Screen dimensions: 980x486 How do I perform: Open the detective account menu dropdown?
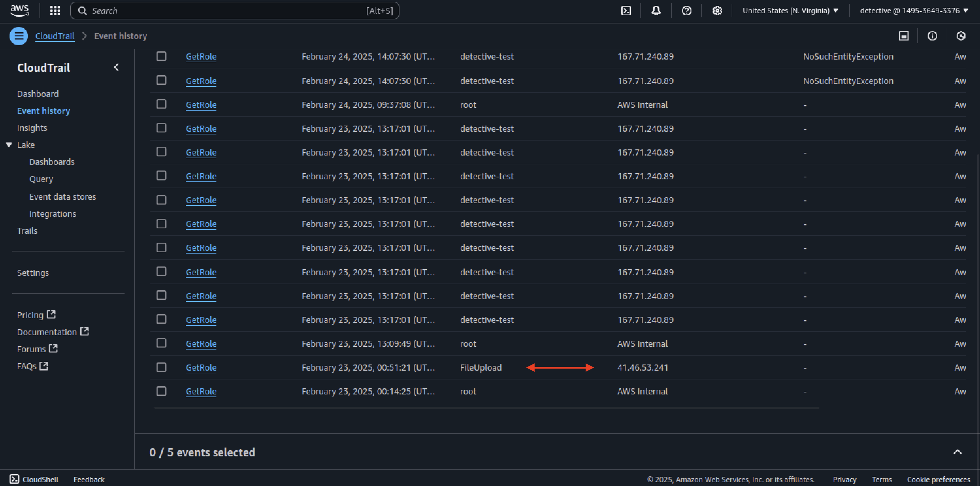point(914,11)
